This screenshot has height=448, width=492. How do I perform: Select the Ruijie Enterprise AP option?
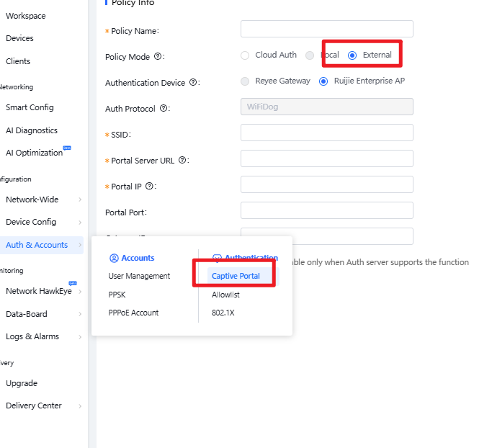324,81
